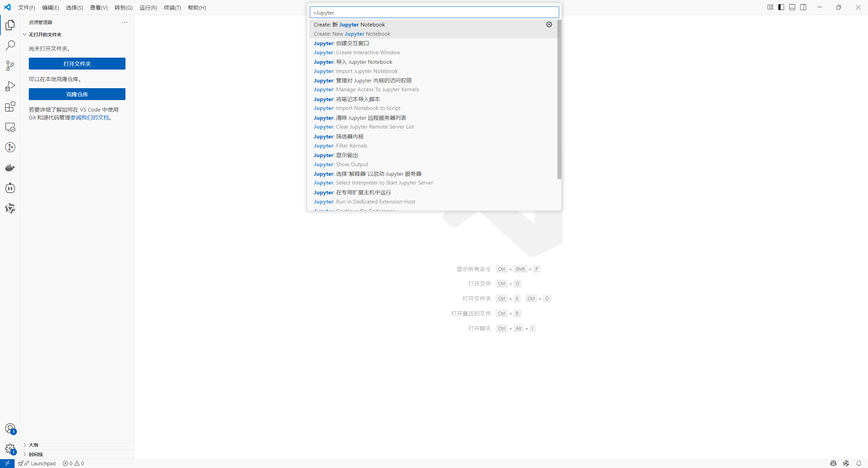
Task: Select Create: 新 Jupyter Notebook command
Action: point(433,29)
